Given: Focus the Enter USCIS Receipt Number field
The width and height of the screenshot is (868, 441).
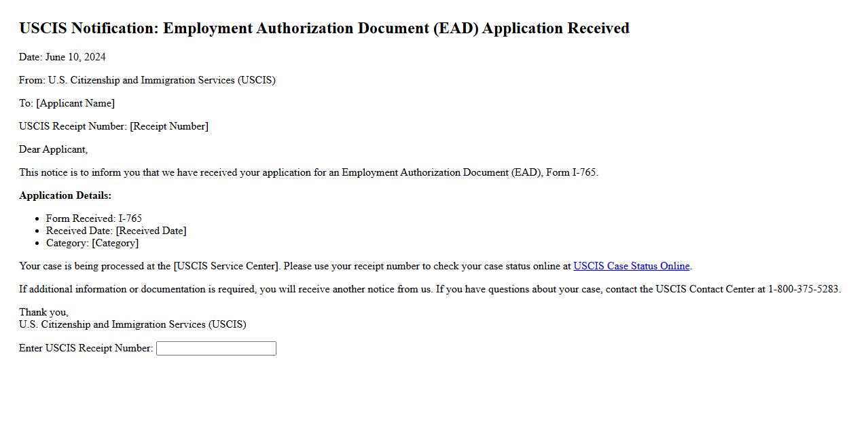Looking at the screenshot, I should pyautogui.click(x=216, y=348).
